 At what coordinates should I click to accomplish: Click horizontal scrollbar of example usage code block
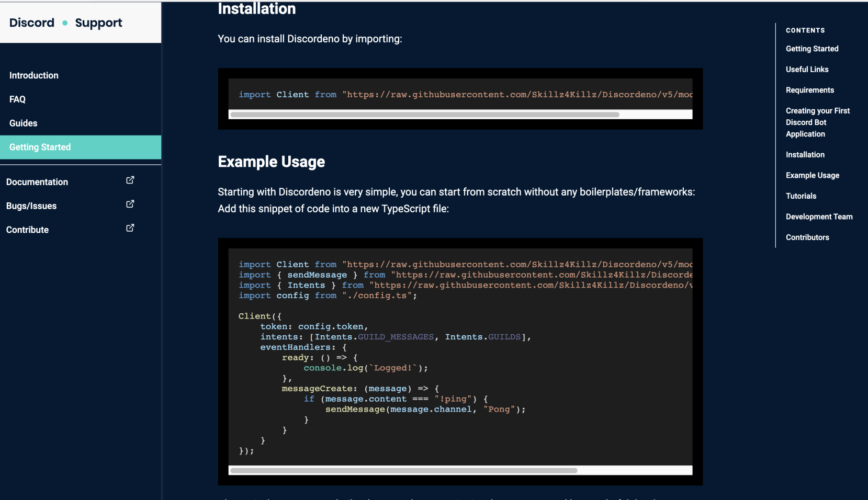coord(404,471)
